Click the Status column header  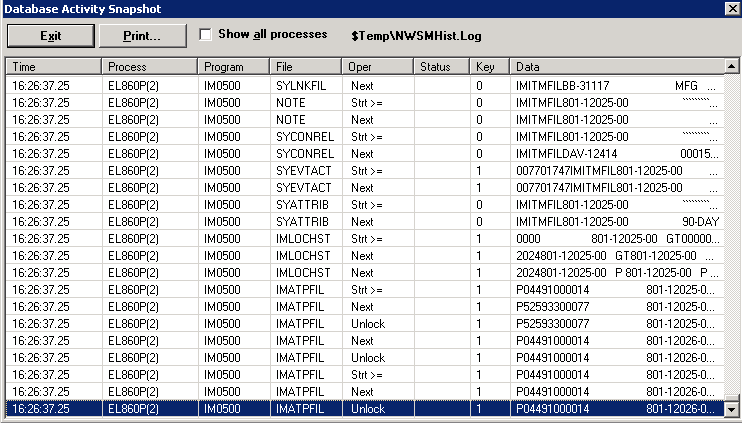point(441,67)
